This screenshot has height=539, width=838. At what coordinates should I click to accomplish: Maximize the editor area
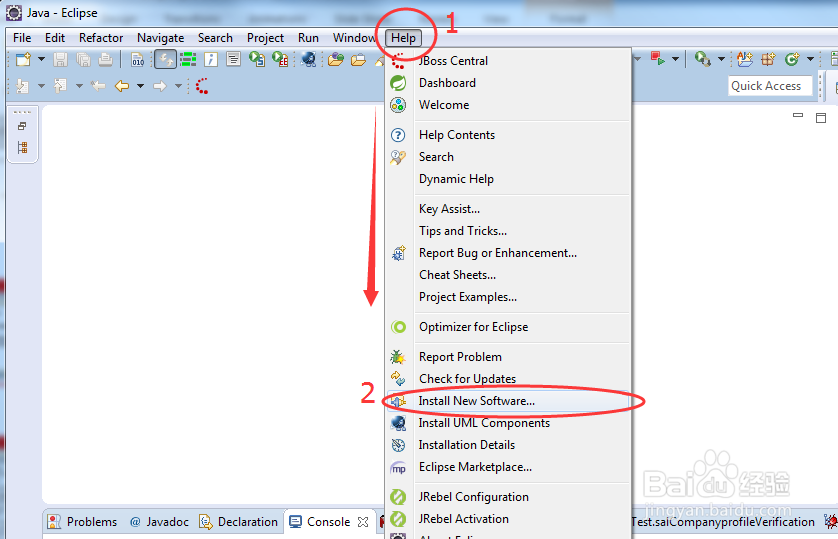tap(821, 118)
